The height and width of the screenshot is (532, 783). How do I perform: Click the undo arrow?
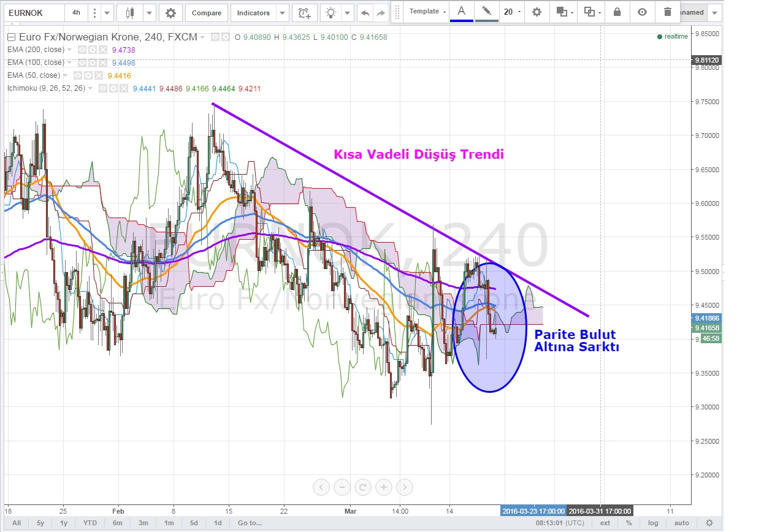(365, 12)
